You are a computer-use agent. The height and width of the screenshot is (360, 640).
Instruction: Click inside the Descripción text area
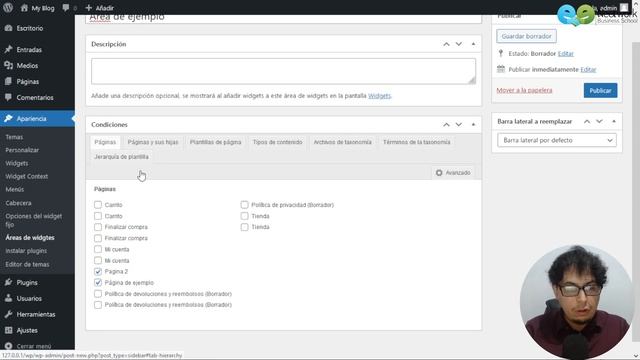(283, 71)
